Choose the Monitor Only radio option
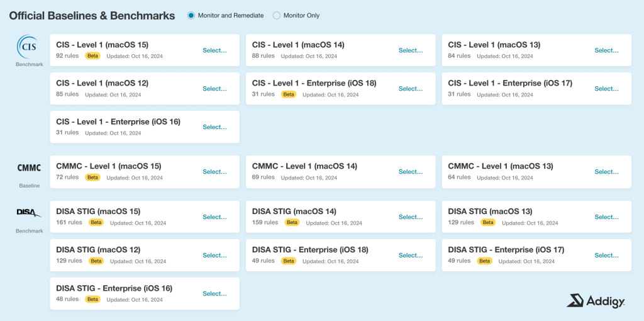Image resolution: width=644 pixels, height=321 pixels. pyautogui.click(x=277, y=16)
